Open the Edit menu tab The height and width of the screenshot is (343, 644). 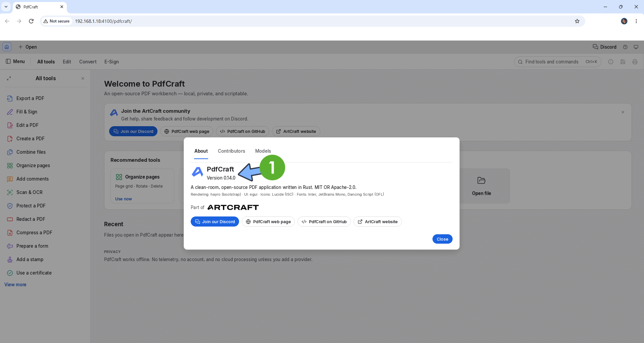[67, 62]
